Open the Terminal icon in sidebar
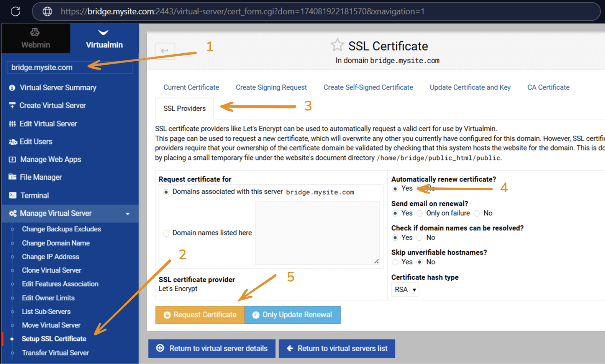The height and width of the screenshot is (364, 605). pos(13,195)
